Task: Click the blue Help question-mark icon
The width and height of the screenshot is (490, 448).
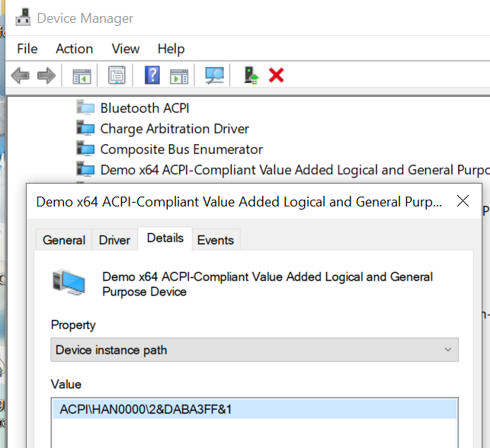Action: click(x=152, y=75)
